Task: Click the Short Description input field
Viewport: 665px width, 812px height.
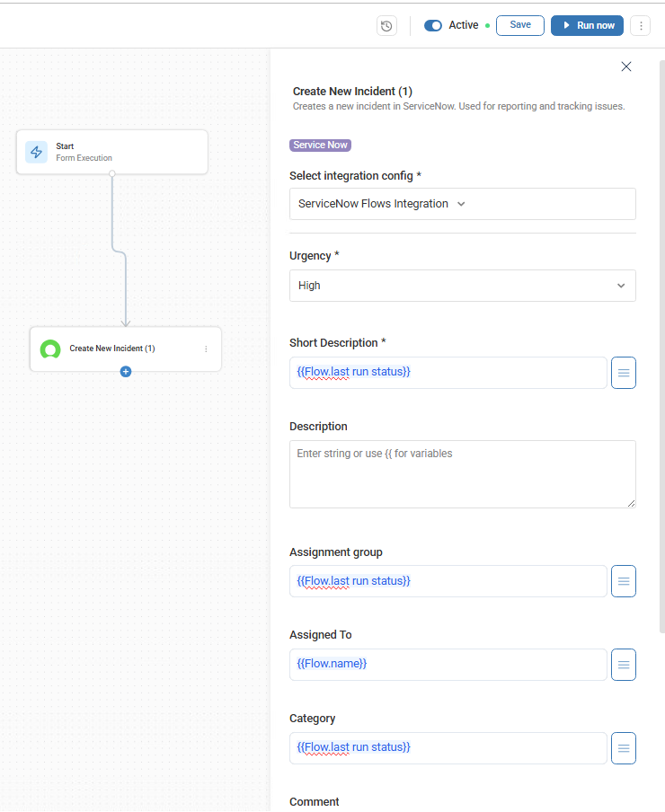Action: click(x=448, y=372)
